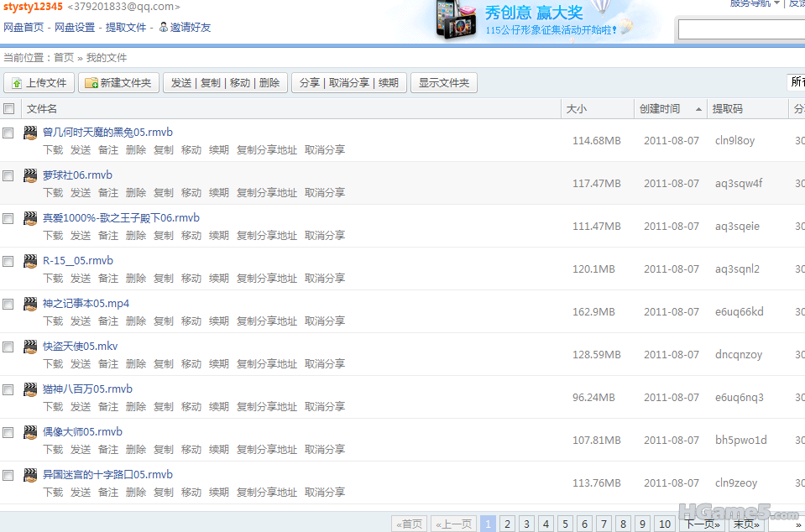The width and height of the screenshot is (805, 532).
Task: Toggle the select-all checkbox in the header
Action: 8,108
